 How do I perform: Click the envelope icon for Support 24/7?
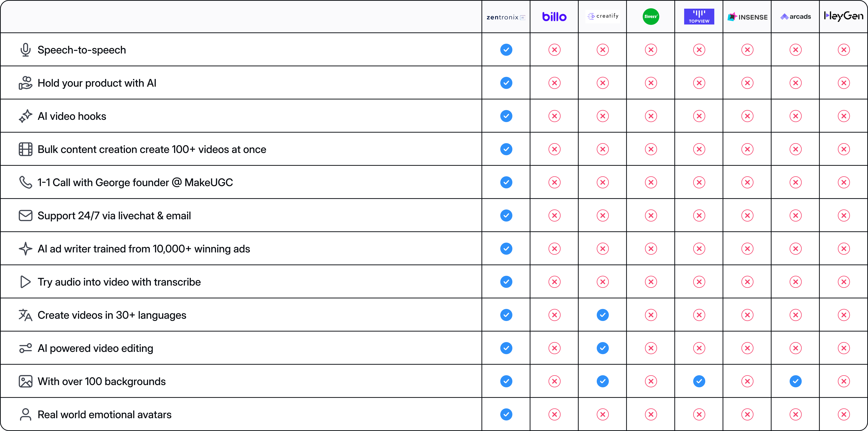(25, 216)
